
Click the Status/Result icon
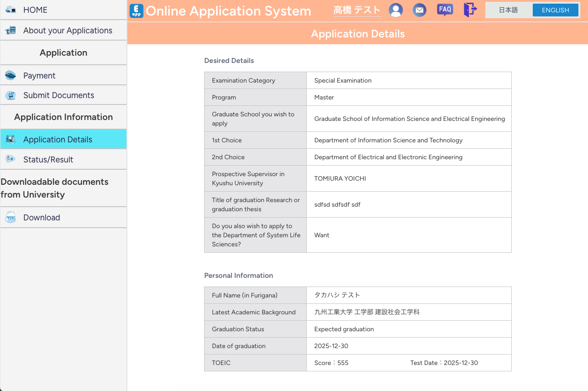[x=10, y=159]
